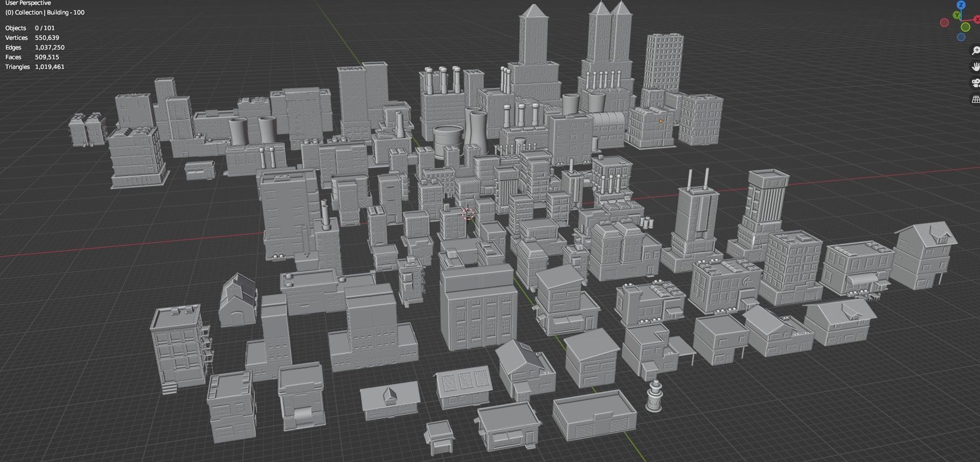Screen dimensions: 980x462
Task: Click the blue Z axis gizmo handle
Action: click(961, 5)
